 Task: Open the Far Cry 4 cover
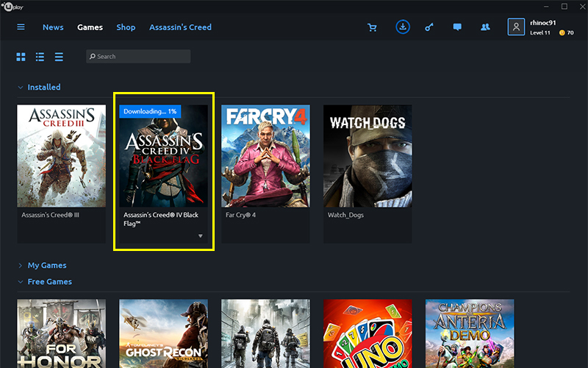click(265, 156)
